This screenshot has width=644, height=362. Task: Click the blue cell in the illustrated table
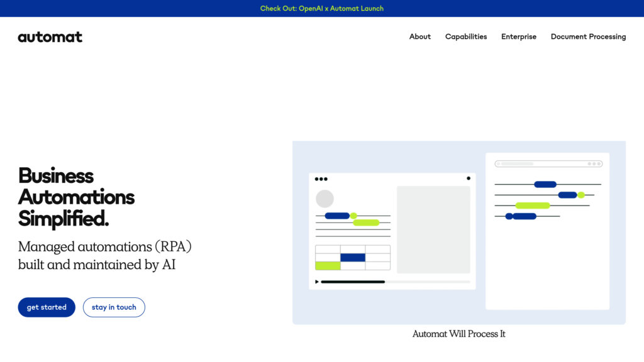click(353, 258)
